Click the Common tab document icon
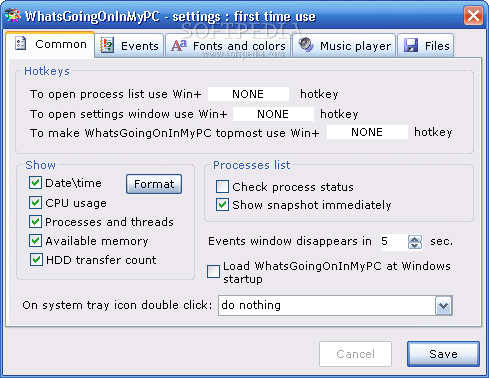Image resolution: width=489 pixels, height=378 pixels. point(20,44)
